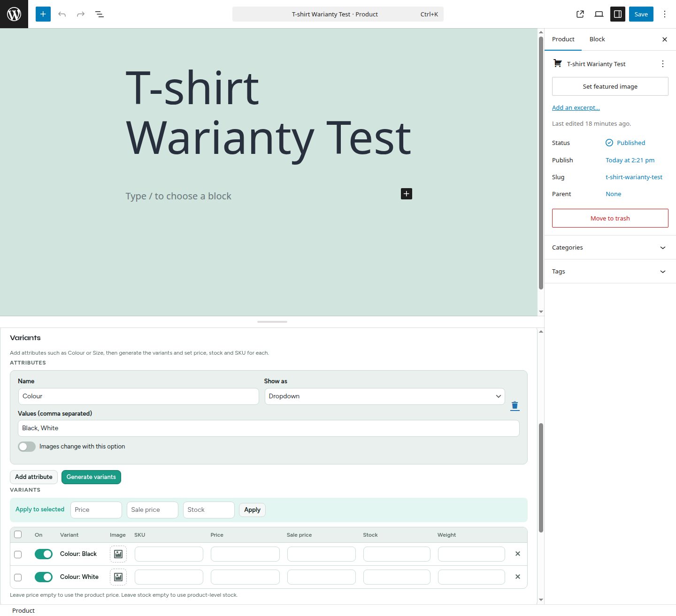Screen dimensions: 676x616
Task: Undo the last change
Action: click(x=62, y=14)
